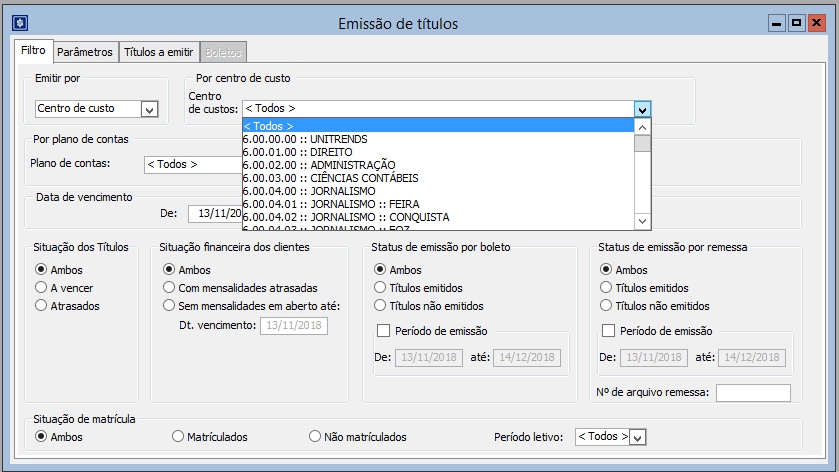The image size is (839, 472).
Task: Select Atrasados under Situação dos Títulos
Action: point(41,306)
